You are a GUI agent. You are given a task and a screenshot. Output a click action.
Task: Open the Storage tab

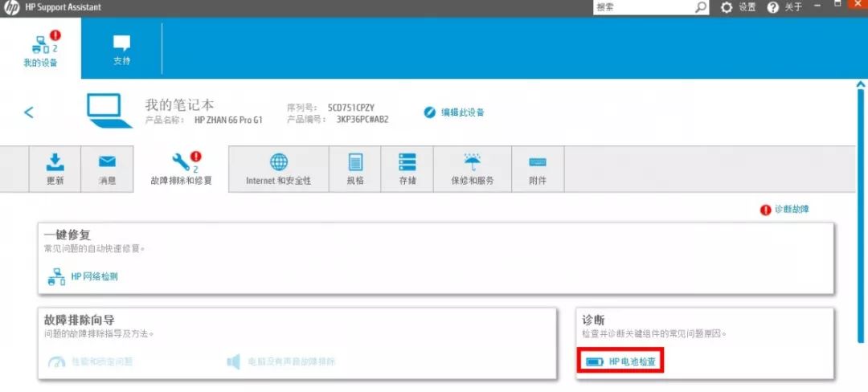point(407,169)
